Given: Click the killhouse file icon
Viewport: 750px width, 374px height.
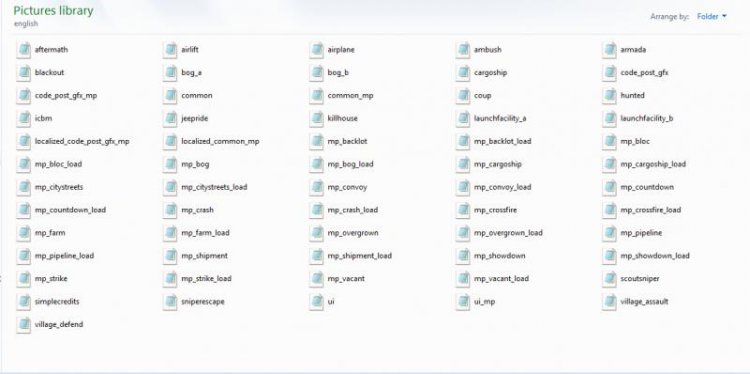Looking at the screenshot, I should pyautogui.click(x=316, y=118).
